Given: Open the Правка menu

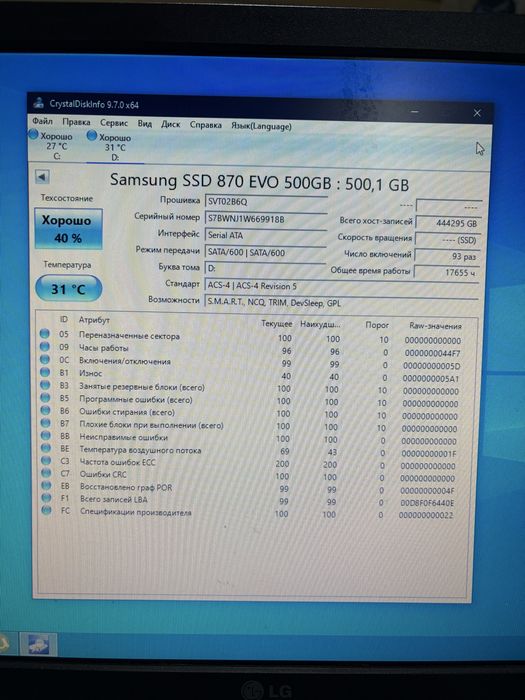Looking at the screenshot, I should (x=76, y=122).
